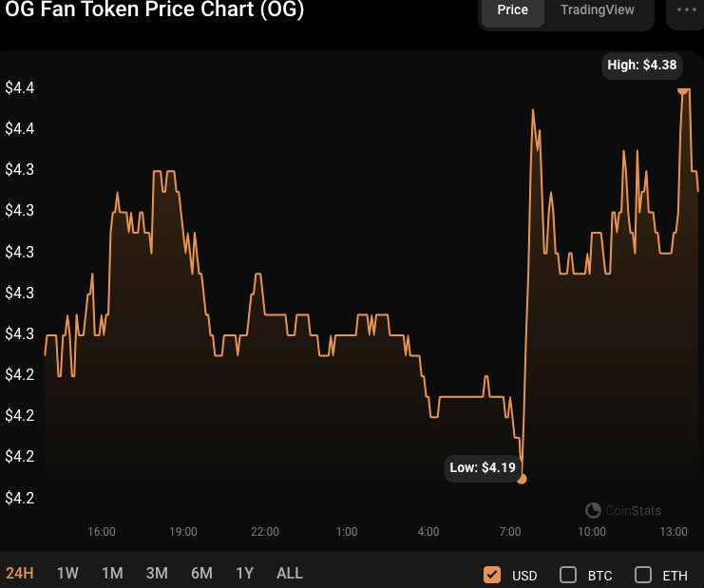704x588 pixels.
Task: Select the 24H time range
Action: tap(20, 573)
